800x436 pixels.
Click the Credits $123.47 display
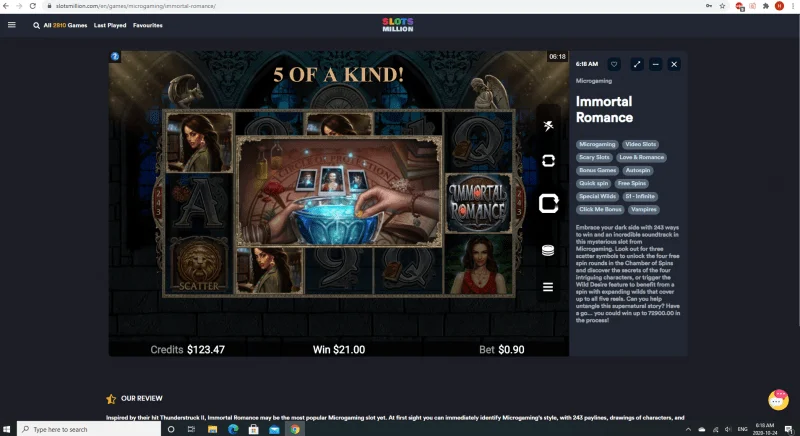(x=187, y=350)
